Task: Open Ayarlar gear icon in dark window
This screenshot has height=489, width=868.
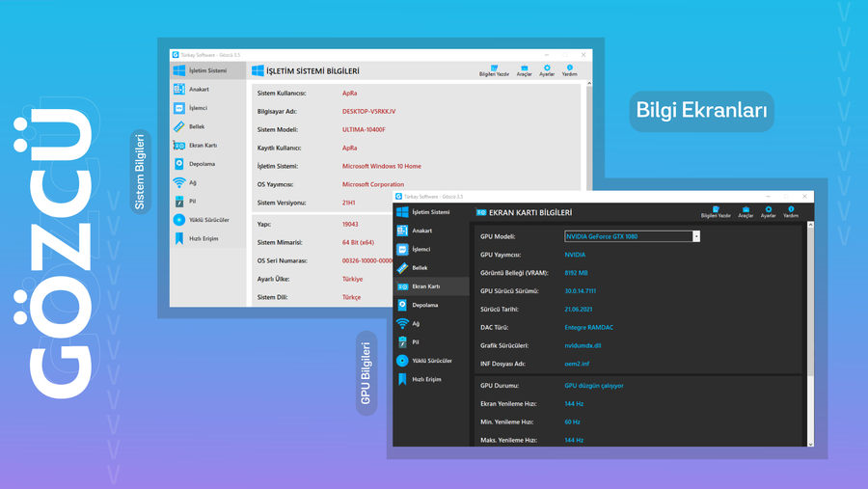Action: coord(769,209)
